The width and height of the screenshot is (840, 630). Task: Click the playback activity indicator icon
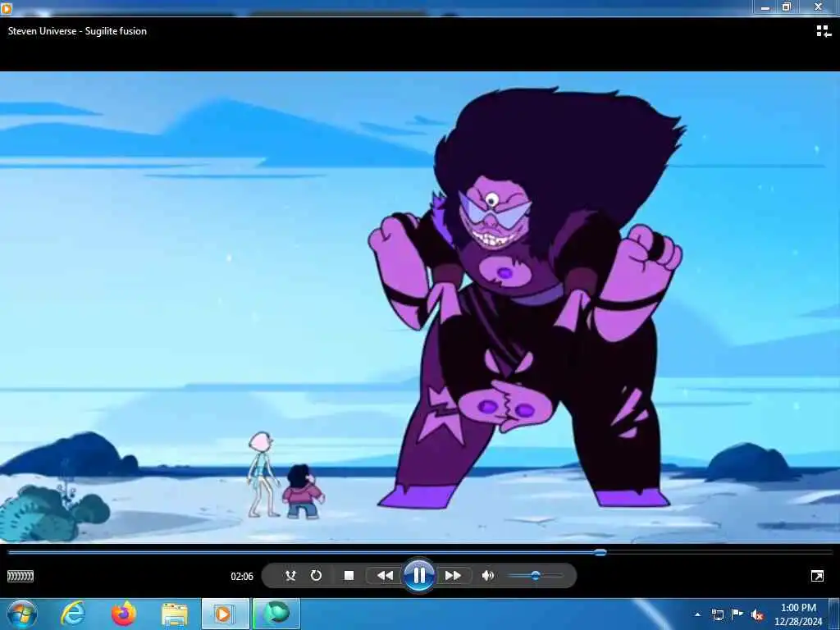coord(21,576)
